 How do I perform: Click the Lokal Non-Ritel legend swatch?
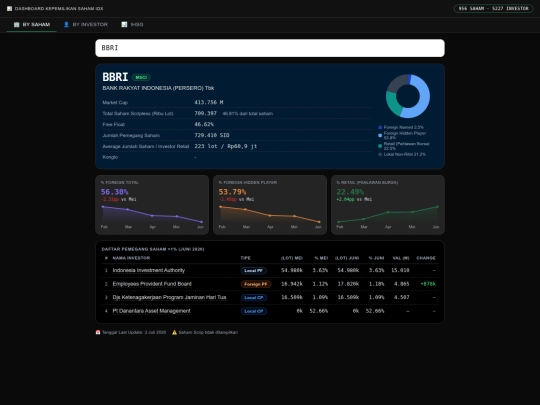point(380,154)
